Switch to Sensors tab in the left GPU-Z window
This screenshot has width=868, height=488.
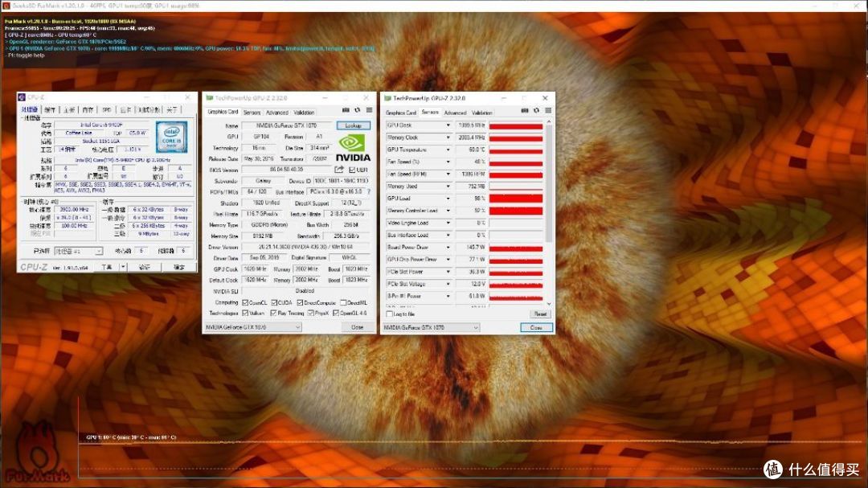click(x=252, y=113)
